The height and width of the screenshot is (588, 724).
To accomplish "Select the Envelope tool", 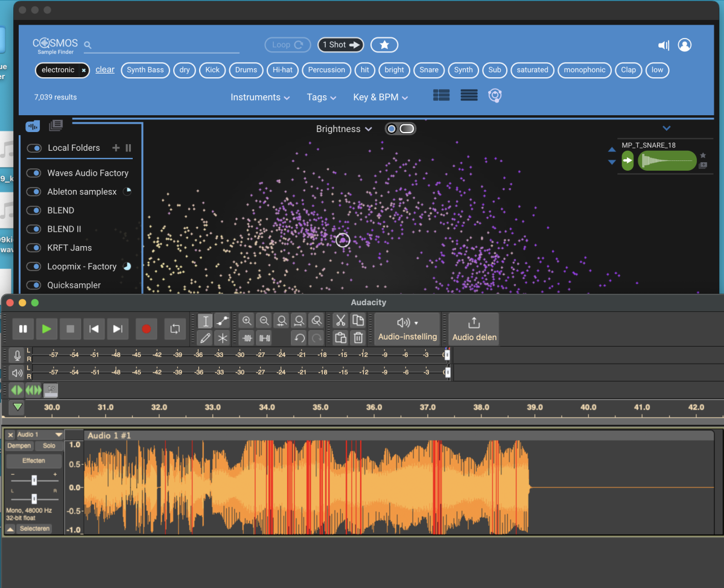I will [222, 321].
